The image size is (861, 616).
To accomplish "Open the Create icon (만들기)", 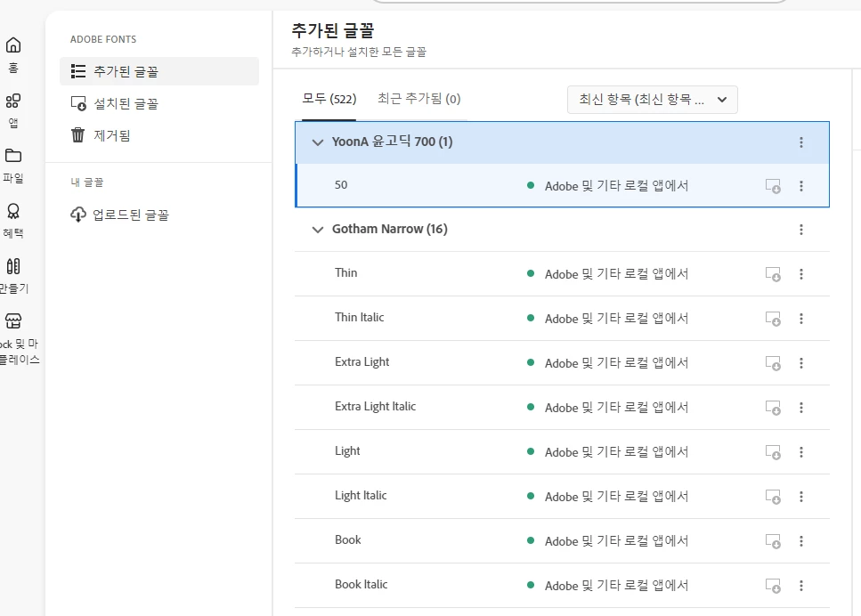I will coord(13,266).
